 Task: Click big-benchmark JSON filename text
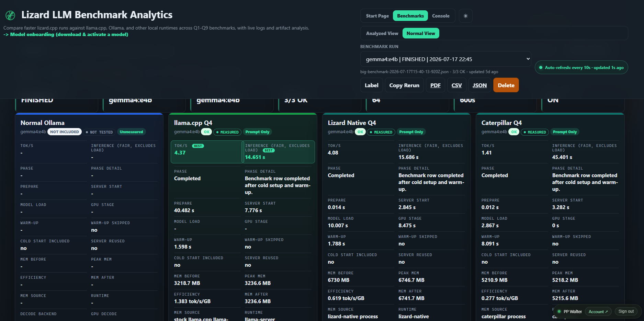coord(404,72)
